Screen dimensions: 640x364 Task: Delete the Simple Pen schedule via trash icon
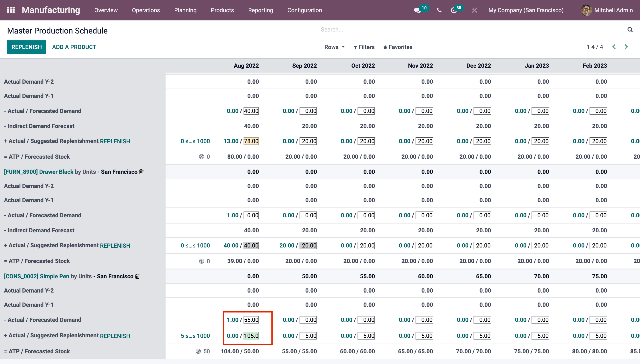coord(137,276)
